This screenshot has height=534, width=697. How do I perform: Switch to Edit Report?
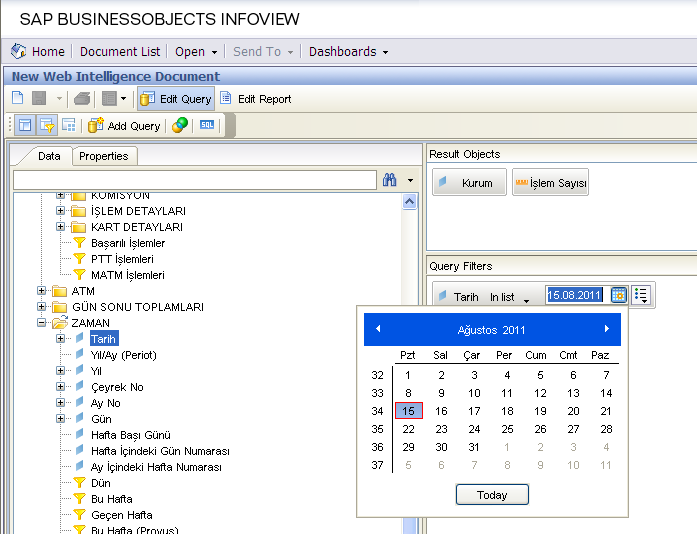point(256,99)
